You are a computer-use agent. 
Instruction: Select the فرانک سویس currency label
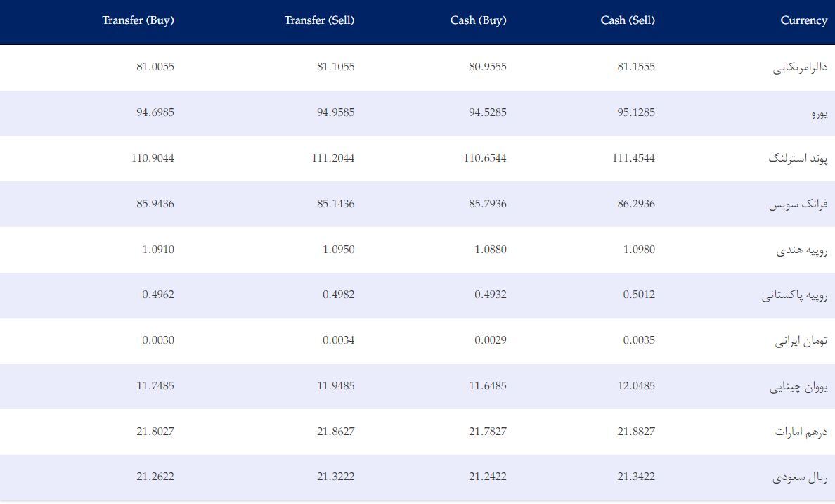click(798, 204)
